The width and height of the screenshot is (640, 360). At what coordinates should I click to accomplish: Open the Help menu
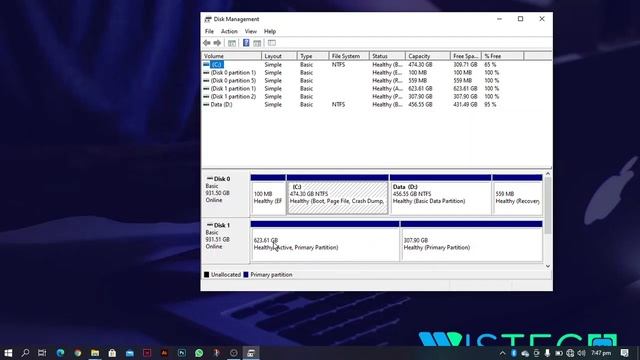270,31
